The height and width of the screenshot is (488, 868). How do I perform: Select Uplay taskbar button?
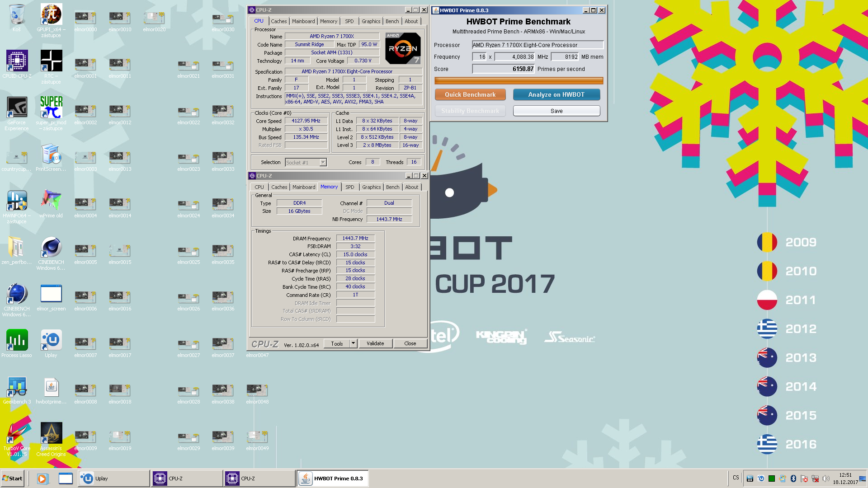click(x=113, y=479)
